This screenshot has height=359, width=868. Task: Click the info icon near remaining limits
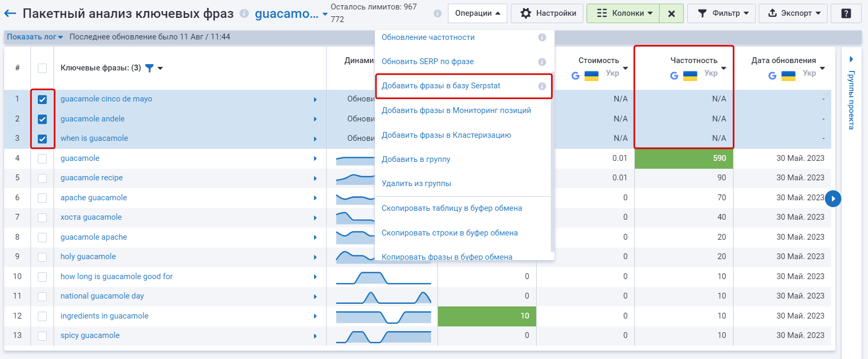click(x=437, y=14)
